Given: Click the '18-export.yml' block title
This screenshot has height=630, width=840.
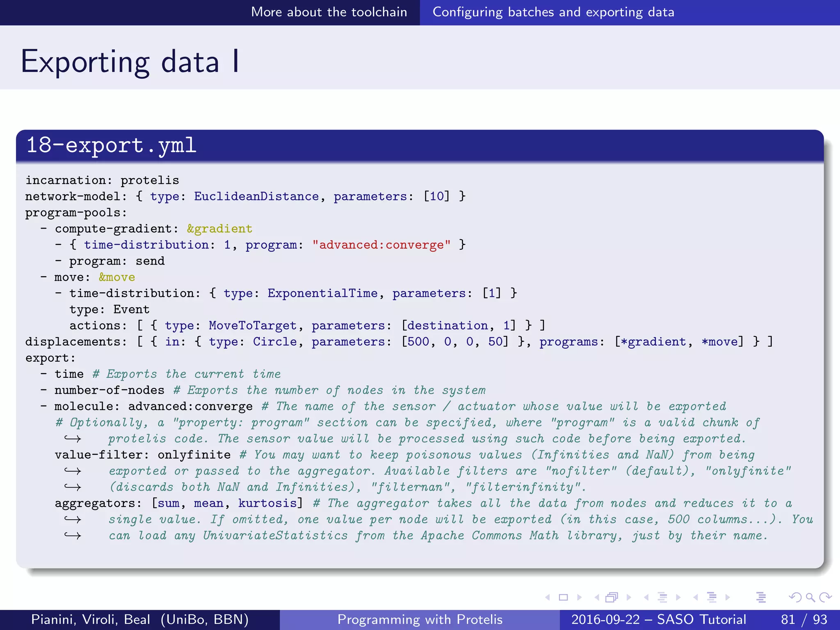Looking at the screenshot, I should tap(111, 145).
